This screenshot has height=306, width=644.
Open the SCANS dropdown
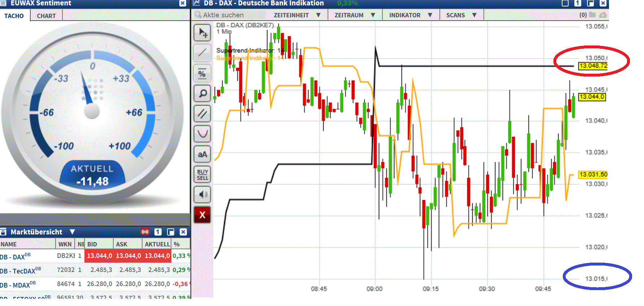[x=461, y=15]
